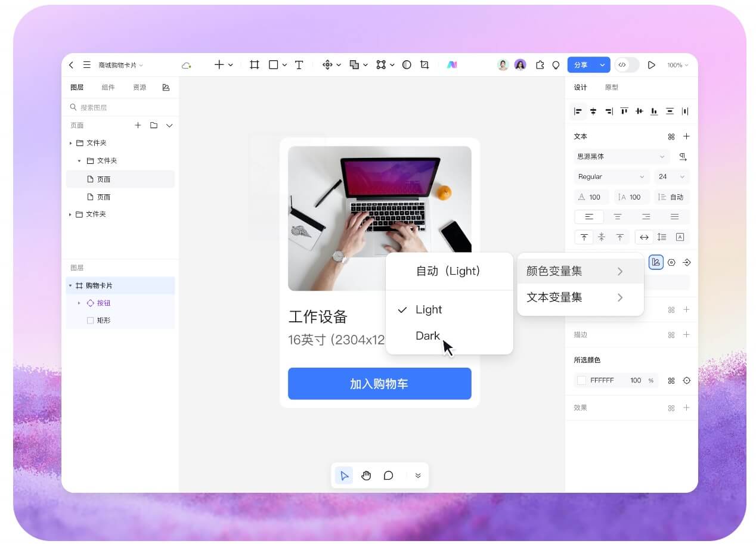Click the align-left icon in the design panel
Image resolution: width=756 pixels, height=547 pixels.
coord(577,111)
